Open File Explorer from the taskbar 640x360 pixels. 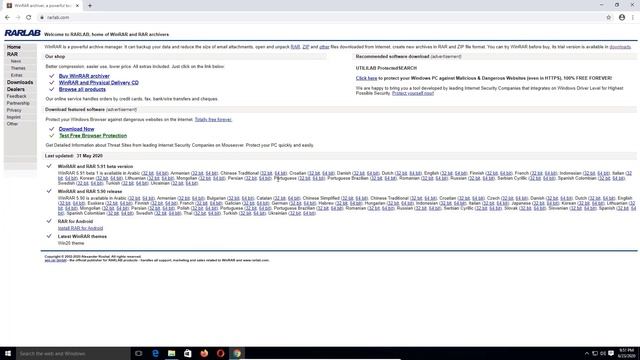coord(171,353)
